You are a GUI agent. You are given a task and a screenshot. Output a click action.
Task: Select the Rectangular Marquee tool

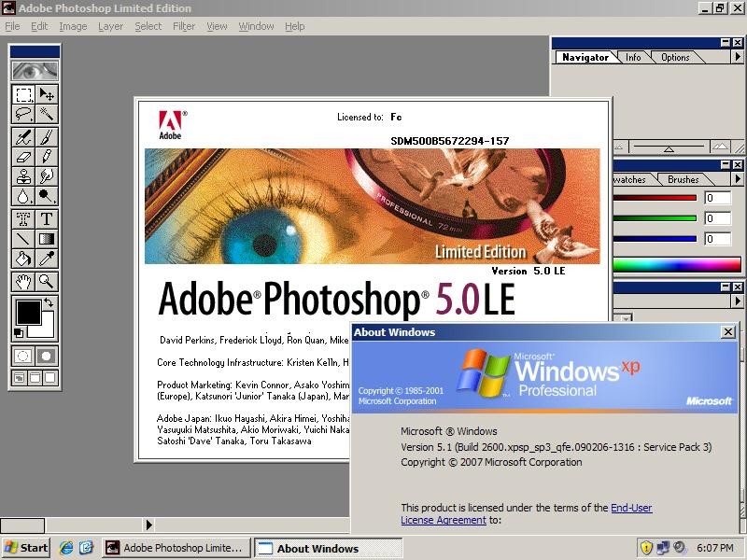click(x=23, y=95)
